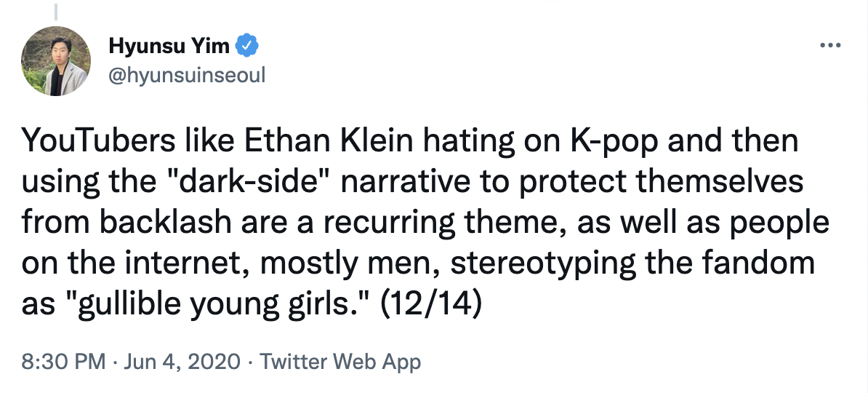Open the three-dot more options menu
This screenshot has width=868, height=393.
tap(830, 45)
